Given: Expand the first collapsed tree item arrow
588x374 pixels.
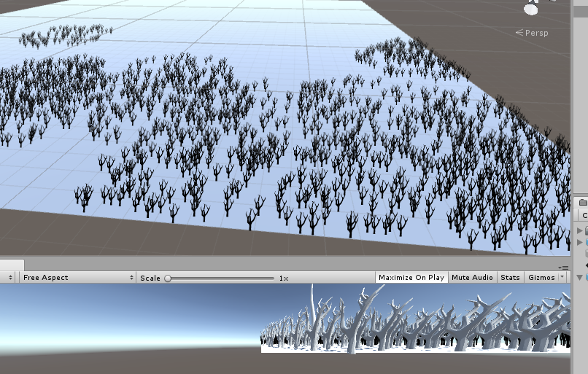Looking at the screenshot, I should (580, 230).
